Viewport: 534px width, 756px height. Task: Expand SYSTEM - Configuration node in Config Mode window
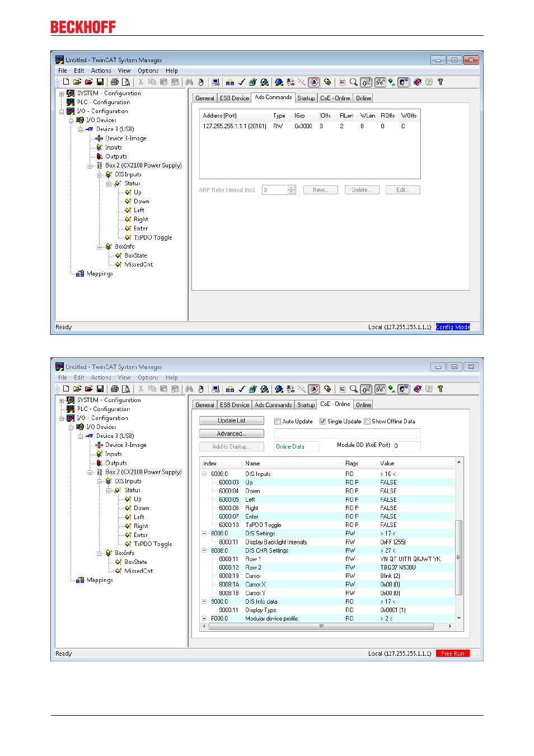click(62, 94)
